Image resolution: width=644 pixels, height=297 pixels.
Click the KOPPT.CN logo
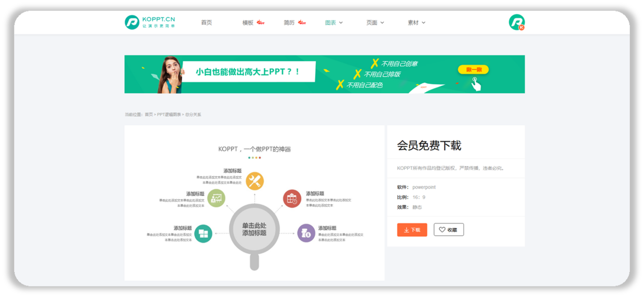pos(150,22)
